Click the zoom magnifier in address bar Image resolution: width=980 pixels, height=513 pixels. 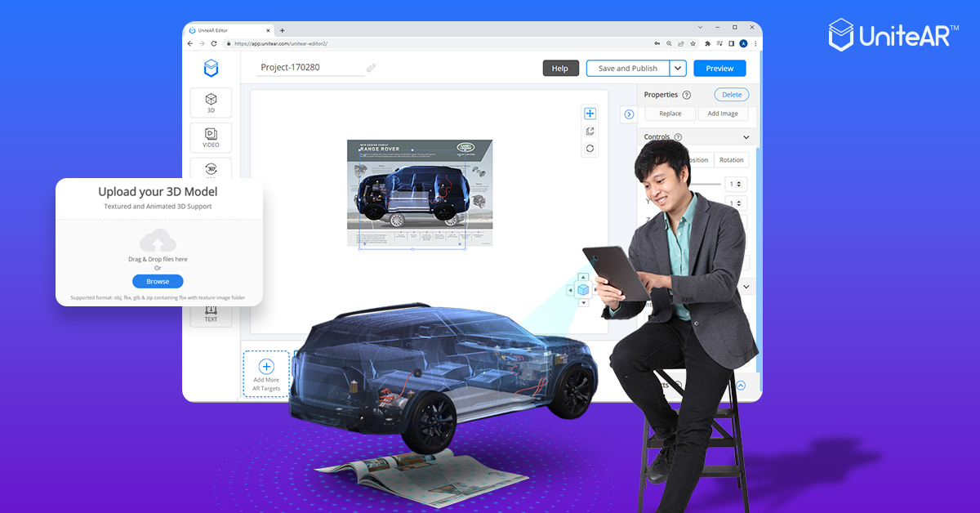pos(669,43)
